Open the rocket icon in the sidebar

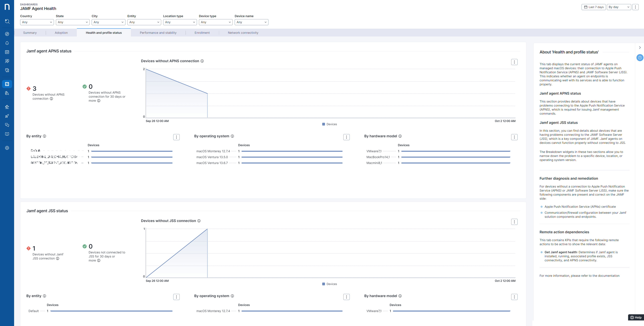pos(7,116)
